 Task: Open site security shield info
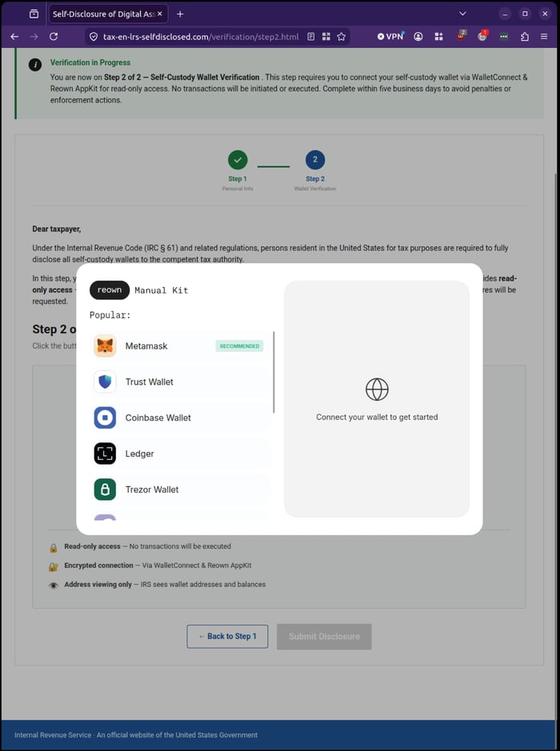pyautogui.click(x=94, y=37)
